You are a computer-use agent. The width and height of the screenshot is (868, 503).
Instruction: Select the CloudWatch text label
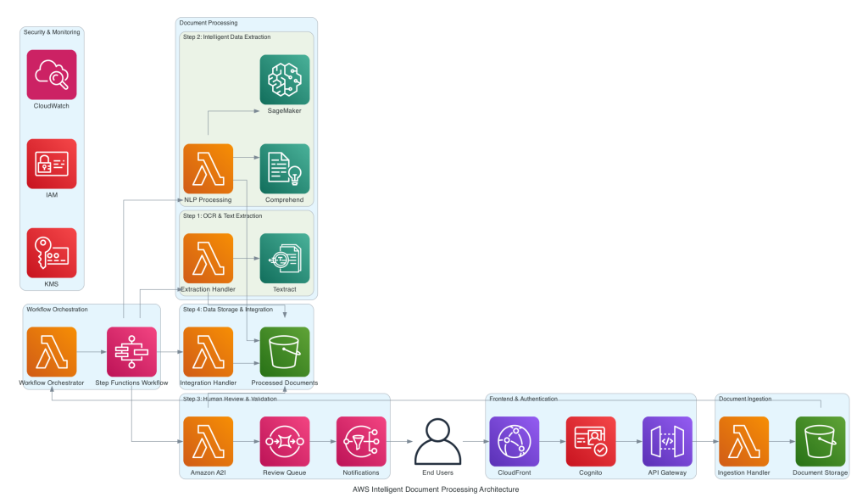[52, 106]
